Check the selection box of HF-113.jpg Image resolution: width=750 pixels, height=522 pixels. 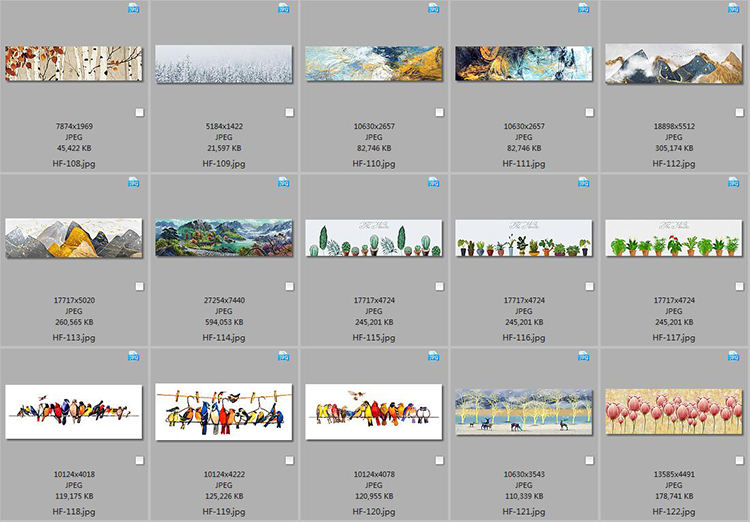139,287
